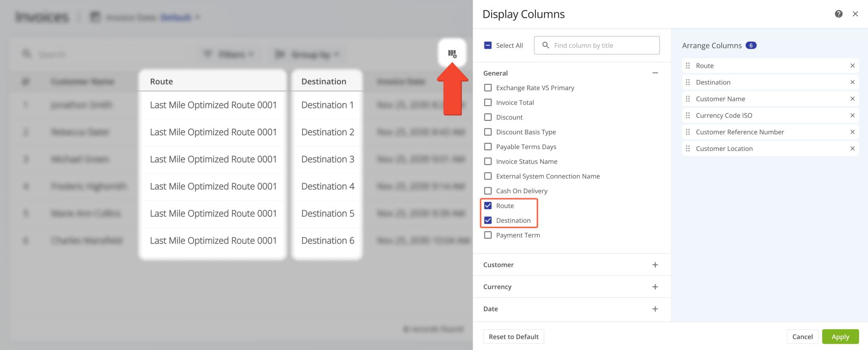This screenshot has width=868, height=350.
Task: Open the Filters dropdown
Action: coord(228,54)
